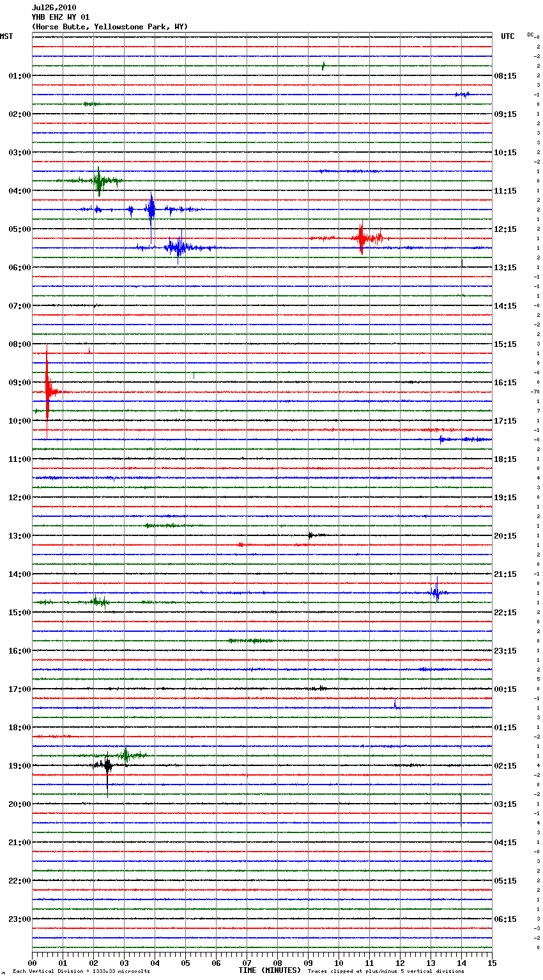This screenshot has width=543, height=980.
Task: Select the 08:00 MST row label
Action: tap(20, 344)
